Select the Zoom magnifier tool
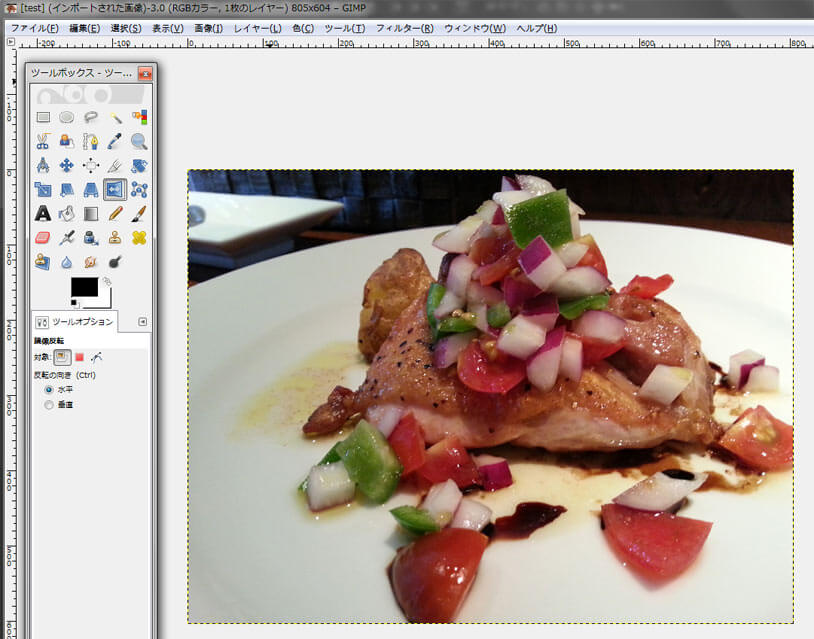 pyautogui.click(x=139, y=141)
